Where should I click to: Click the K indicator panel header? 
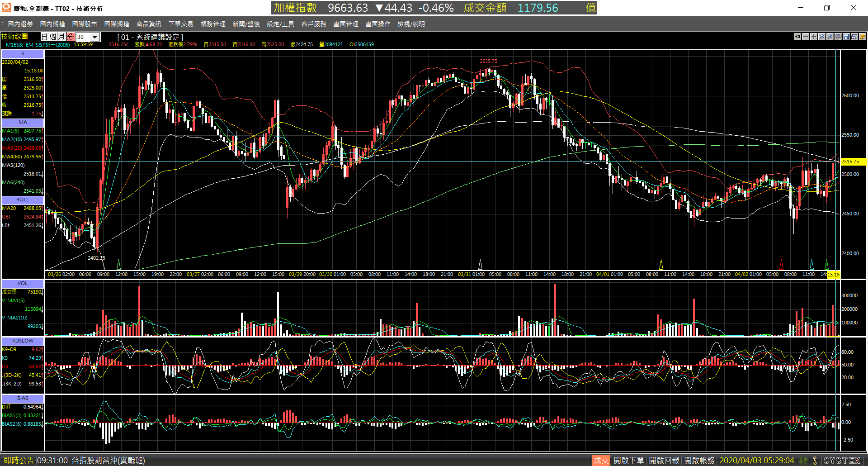23,53
